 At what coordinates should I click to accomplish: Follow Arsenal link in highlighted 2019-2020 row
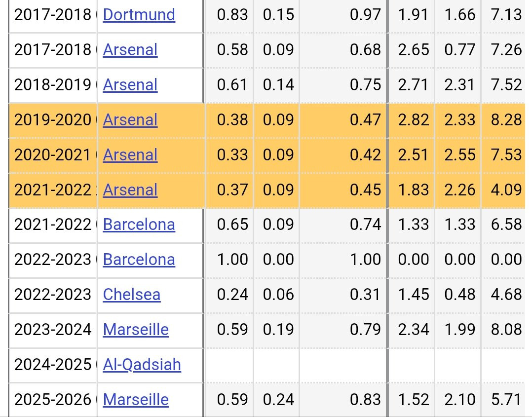130,120
